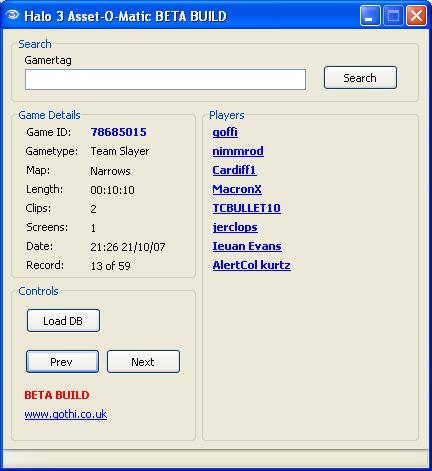Click the Length: label

pyautogui.click(x=44, y=189)
